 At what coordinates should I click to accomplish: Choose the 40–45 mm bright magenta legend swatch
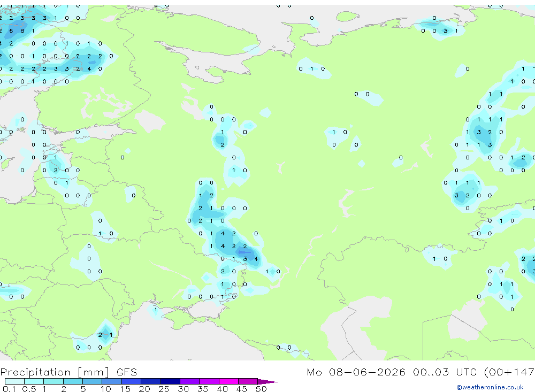coord(228,381)
